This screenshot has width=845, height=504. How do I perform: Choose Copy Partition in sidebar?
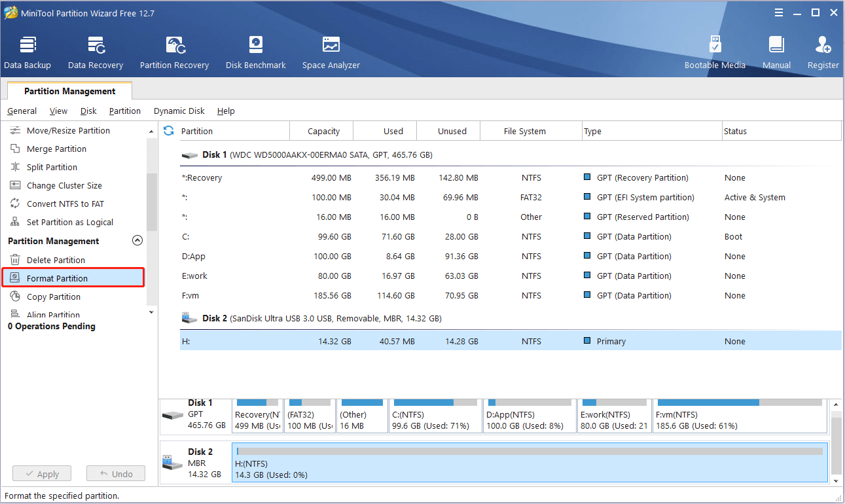point(53,297)
